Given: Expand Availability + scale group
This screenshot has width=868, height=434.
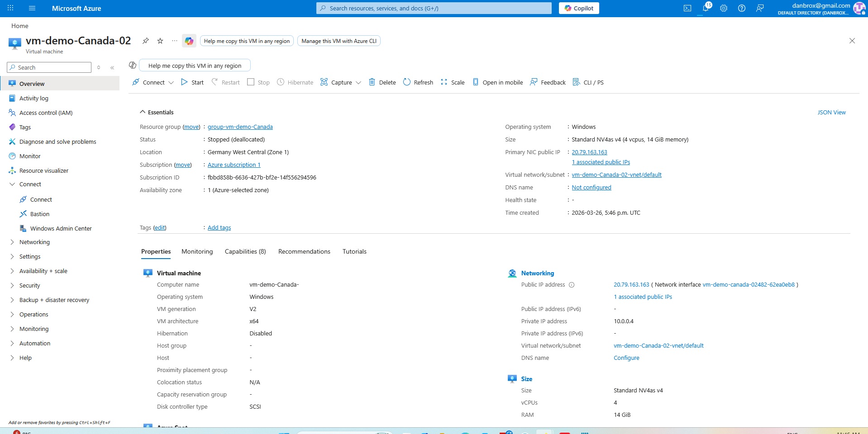Looking at the screenshot, I should coord(12,271).
